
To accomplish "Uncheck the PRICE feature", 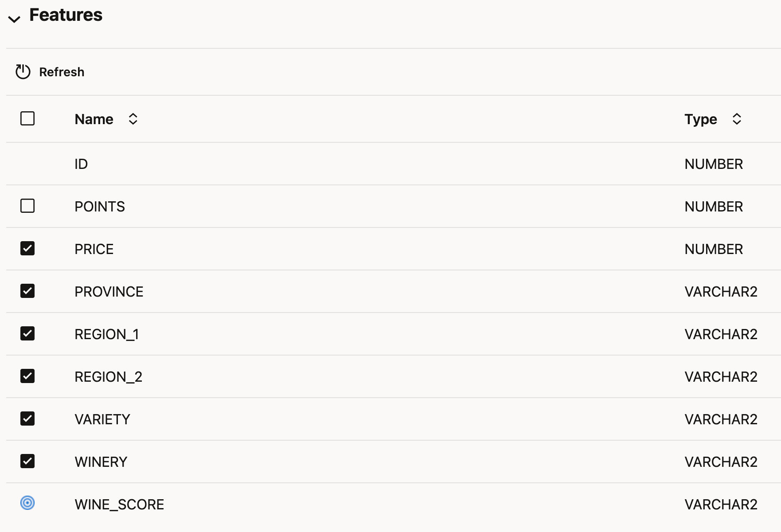I will [27, 249].
